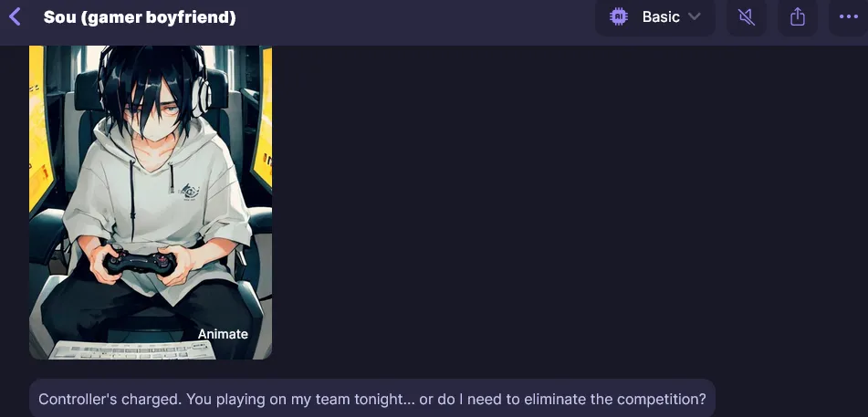This screenshot has width=868, height=417.
Task: Select the Basic mode label
Action: [x=661, y=17]
